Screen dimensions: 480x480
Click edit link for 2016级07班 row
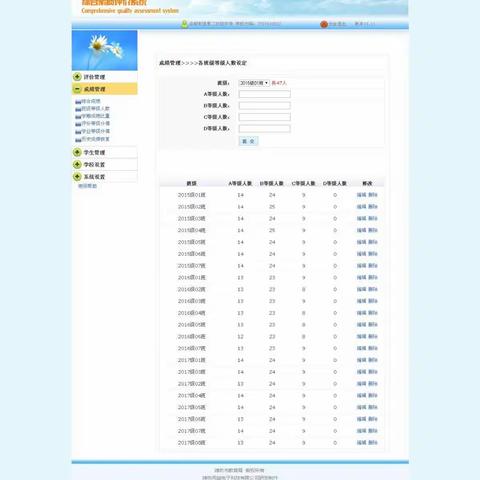click(361, 348)
